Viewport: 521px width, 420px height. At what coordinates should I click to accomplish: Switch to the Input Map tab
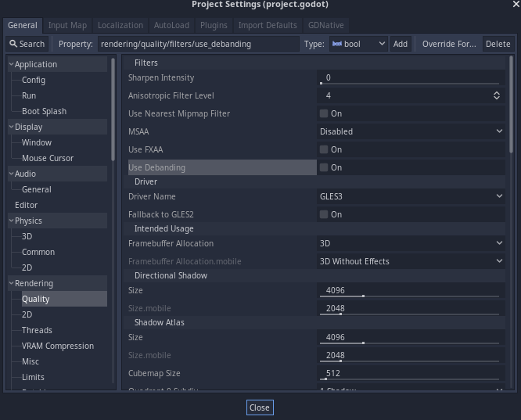(68, 26)
